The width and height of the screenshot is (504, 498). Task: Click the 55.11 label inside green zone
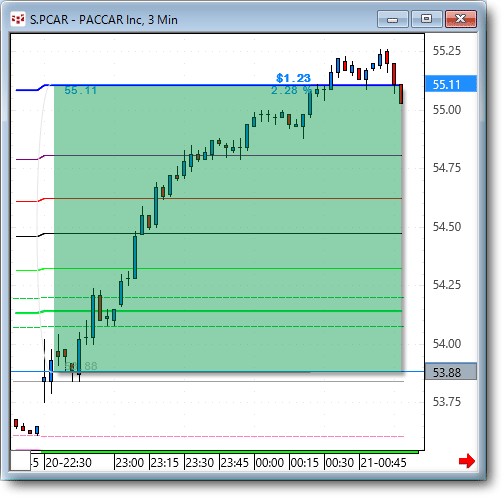click(x=80, y=90)
